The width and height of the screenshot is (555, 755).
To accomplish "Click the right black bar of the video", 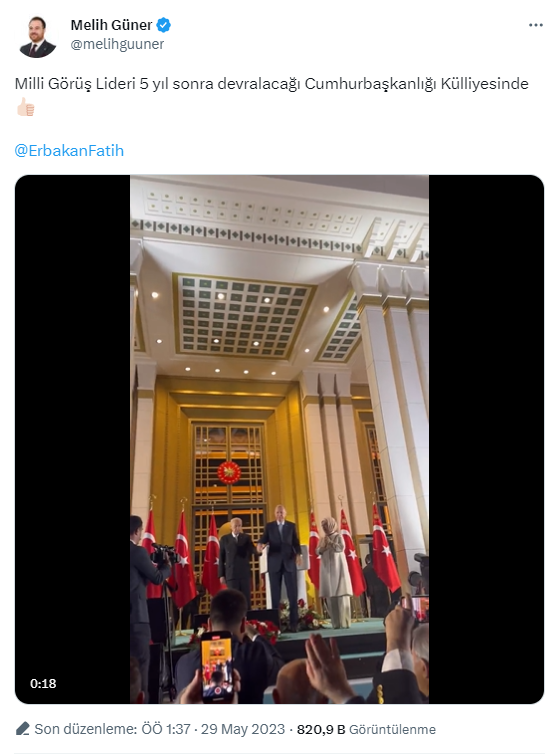I will click(486, 439).
